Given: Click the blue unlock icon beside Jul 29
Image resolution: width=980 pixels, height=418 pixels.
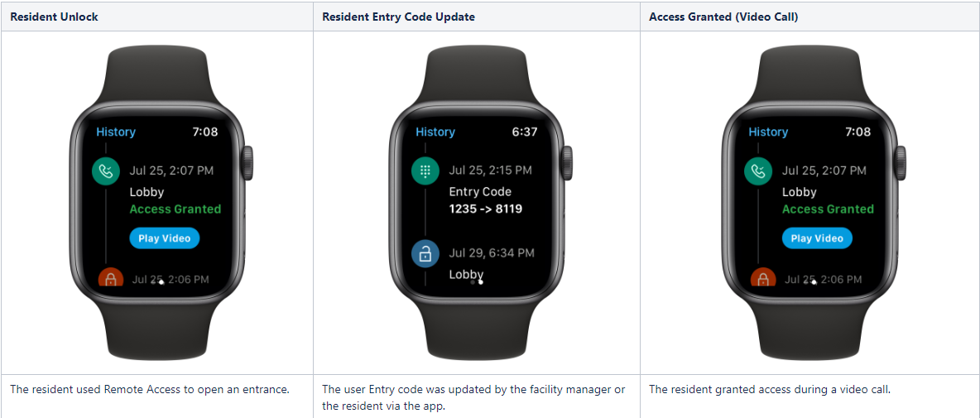Looking at the screenshot, I should [425, 253].
